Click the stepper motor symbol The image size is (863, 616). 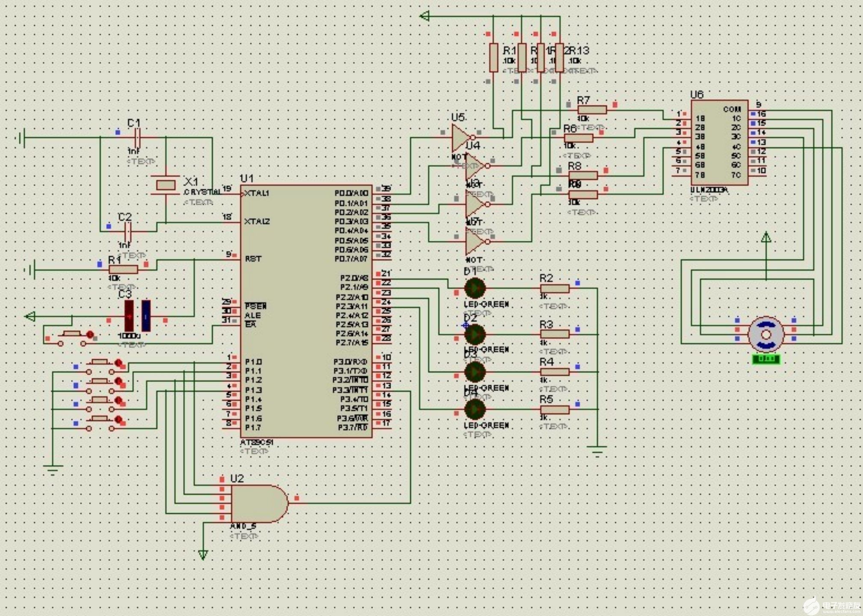tap(766, 334)
